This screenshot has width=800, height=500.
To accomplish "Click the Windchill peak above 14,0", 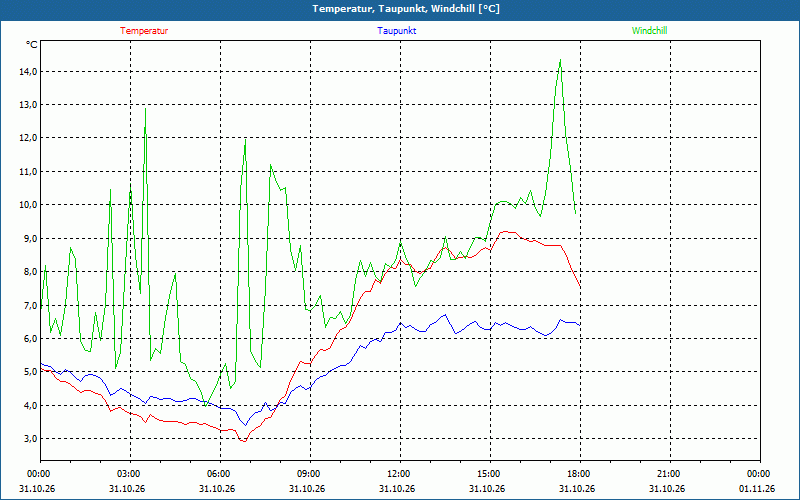I will coord(560,60).
